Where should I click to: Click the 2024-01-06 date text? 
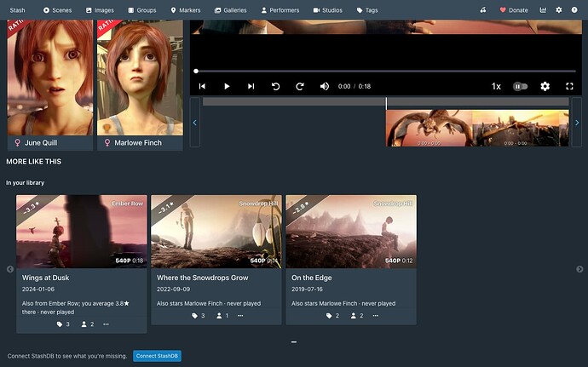pos(37,289)
